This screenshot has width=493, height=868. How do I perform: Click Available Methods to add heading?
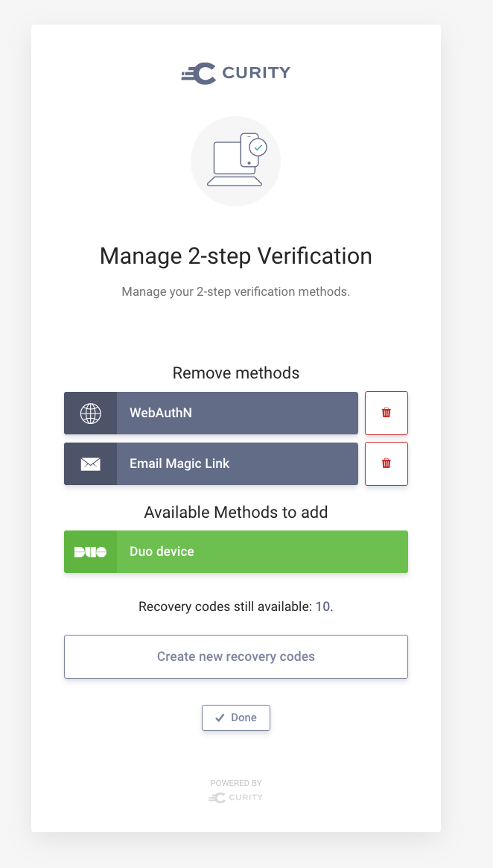(235, 513)
